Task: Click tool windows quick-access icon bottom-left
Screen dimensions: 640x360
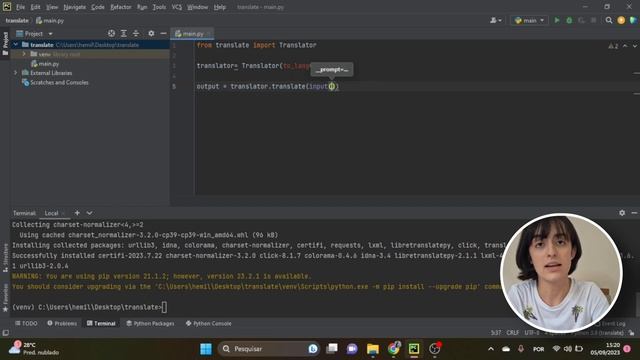Action: tap(5, 333)
